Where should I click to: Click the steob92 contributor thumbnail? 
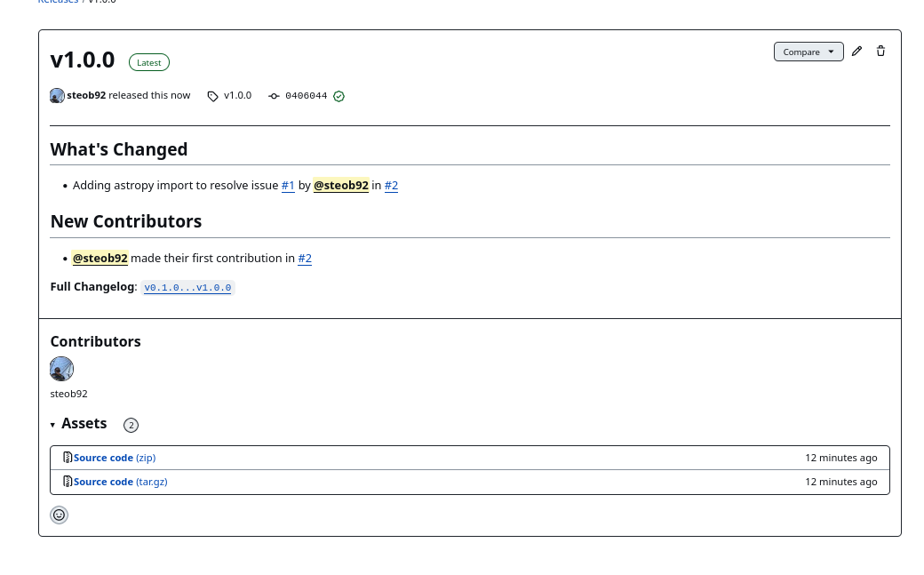tap(61, 369)
